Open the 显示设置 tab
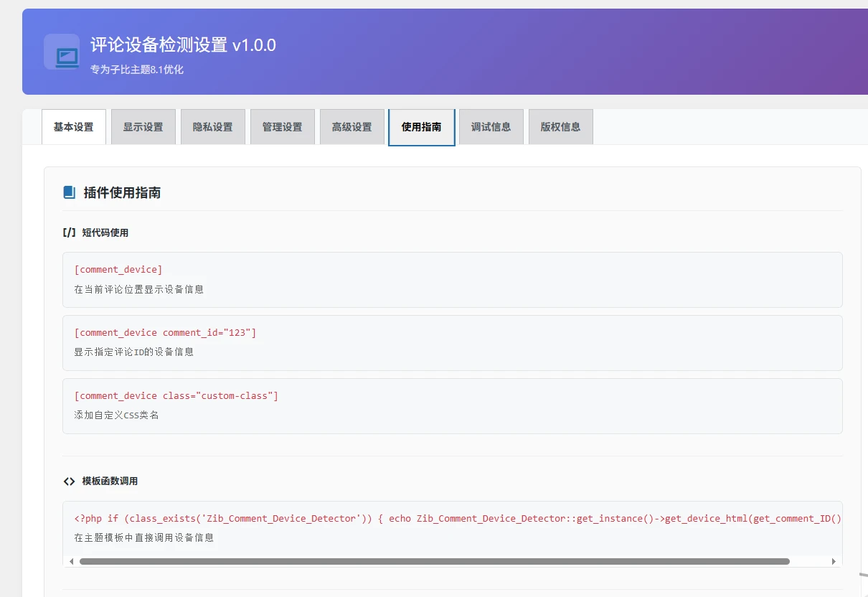 [143, 127]
